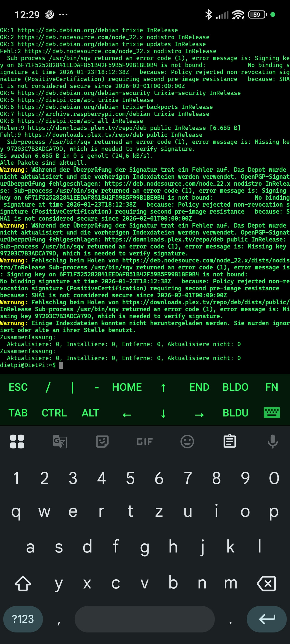The image size is (290, 644).
Task: Tap the backspace delete key
Action: pos(266,584)
